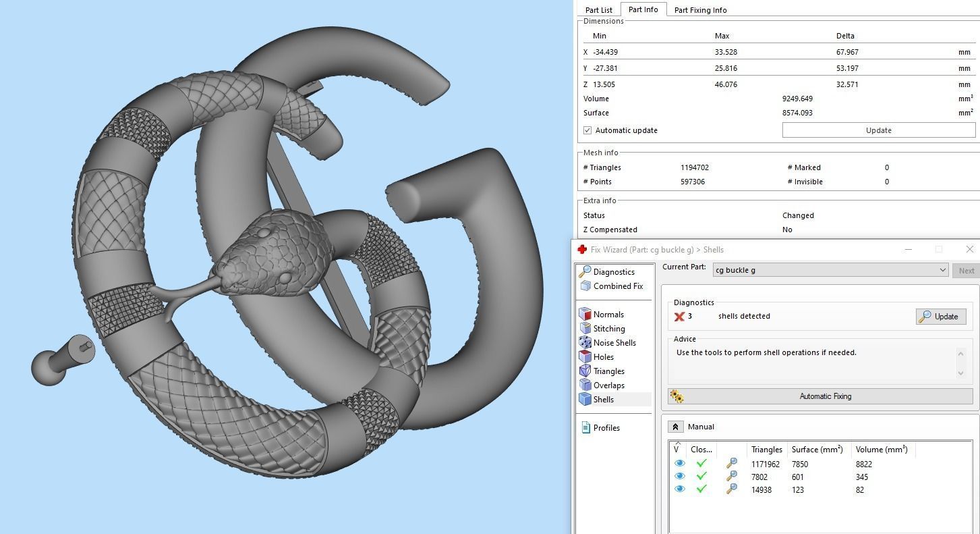Click the magnifier icon for 1171962-triangle shell
980x534 pixels.
pos(732,464)
